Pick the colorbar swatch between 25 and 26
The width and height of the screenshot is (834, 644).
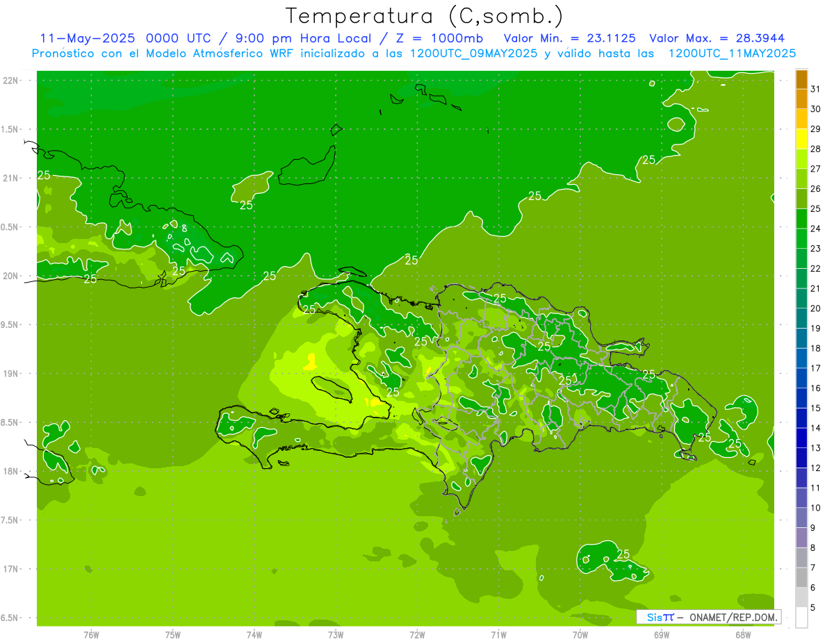(801, 199)
